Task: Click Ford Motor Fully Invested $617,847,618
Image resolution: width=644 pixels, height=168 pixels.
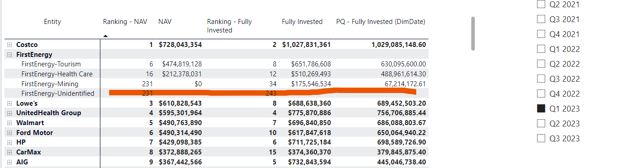Action: point(309,133)
